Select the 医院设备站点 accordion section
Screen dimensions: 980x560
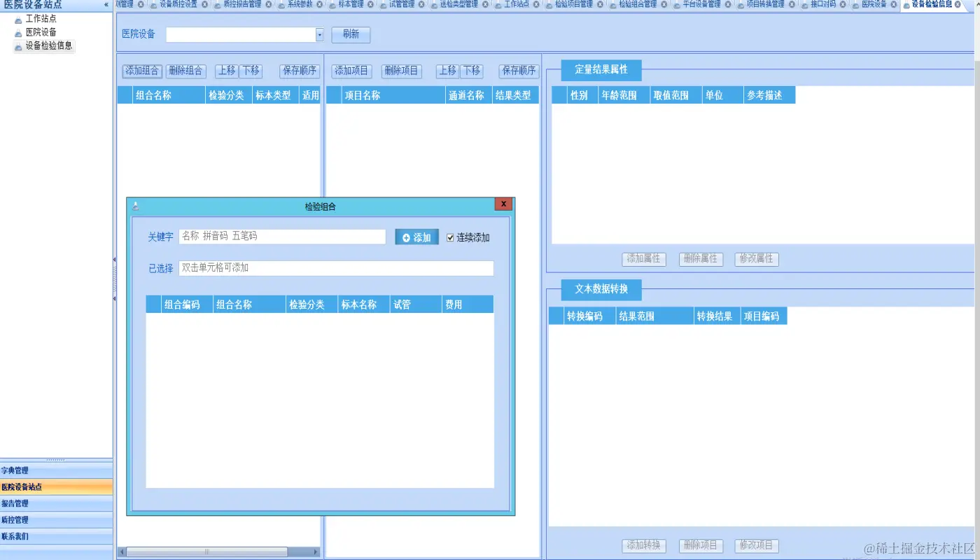(56, 487)
